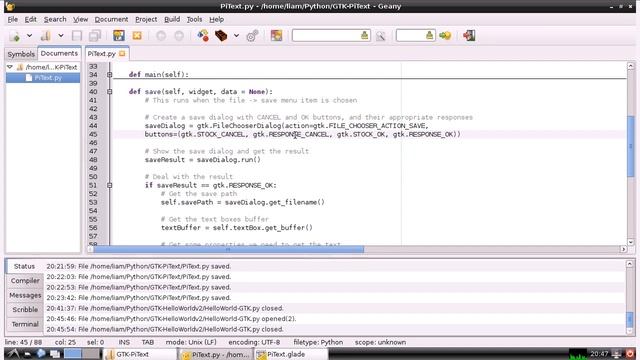This screenshot has width=640, height=360.
Task: Open the File menu
Action: (x=13, y=19)
